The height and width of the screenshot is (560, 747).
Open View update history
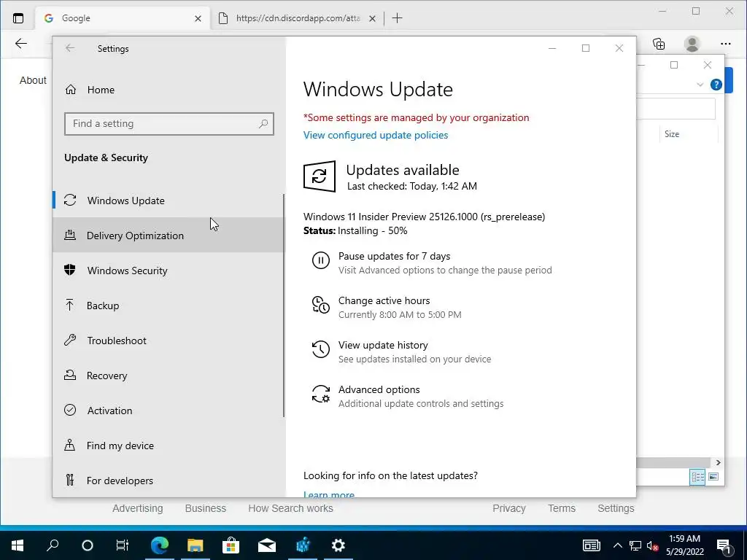click(383, 345)
